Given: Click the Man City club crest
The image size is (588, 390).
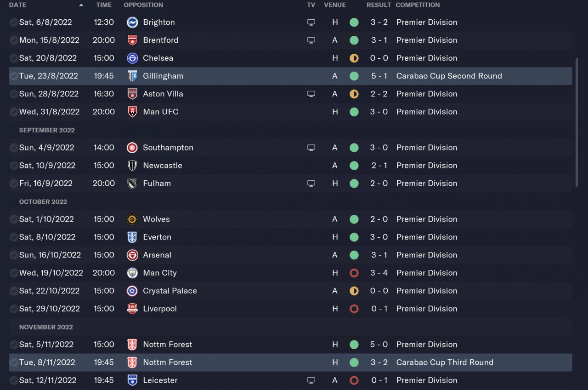Looking at the screenshot, I should 132,273.
